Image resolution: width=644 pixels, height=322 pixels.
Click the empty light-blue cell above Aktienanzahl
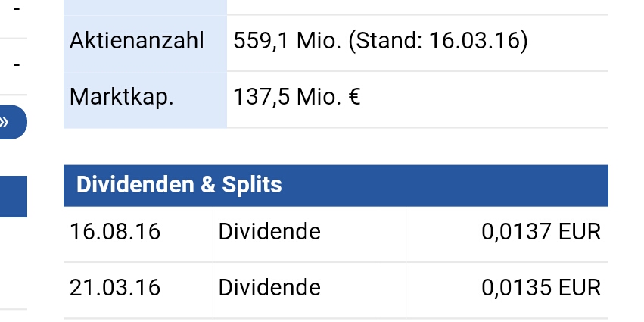(145, 6)
